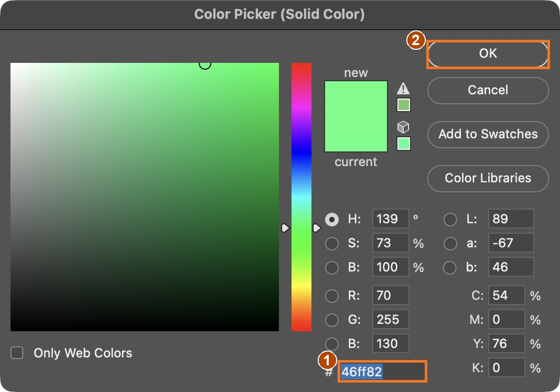Click the Y yellow field showing 76
Viewport: 560px width, 392px height.
coord(507,343)
